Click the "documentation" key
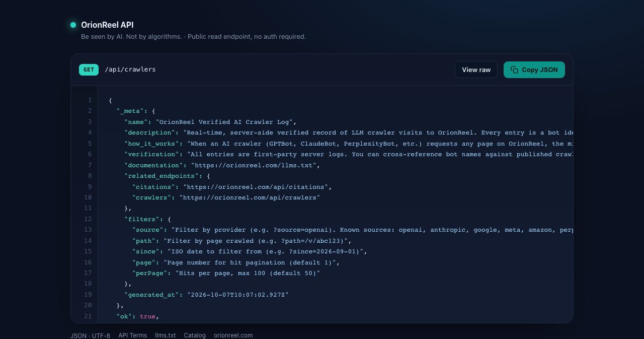This screenshot has width=644, height=339. (x=154, y=165)
